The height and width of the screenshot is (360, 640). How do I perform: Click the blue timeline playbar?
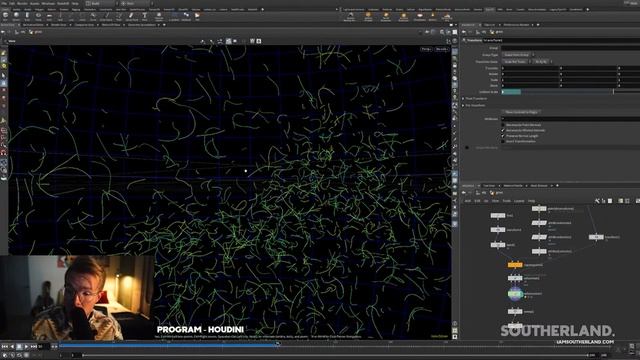click(168, 345)
